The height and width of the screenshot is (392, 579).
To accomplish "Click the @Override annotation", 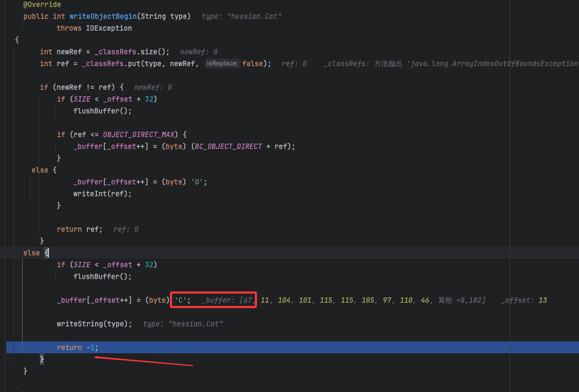I will (x=42, y=4).
